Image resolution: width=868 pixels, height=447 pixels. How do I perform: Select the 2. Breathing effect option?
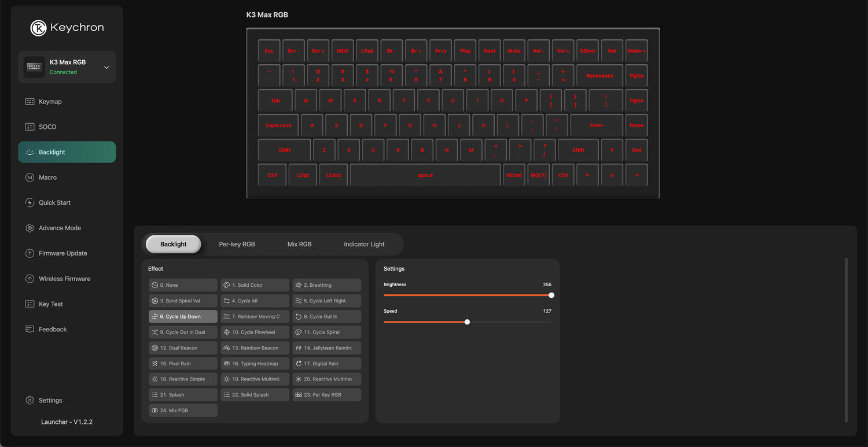326,285
